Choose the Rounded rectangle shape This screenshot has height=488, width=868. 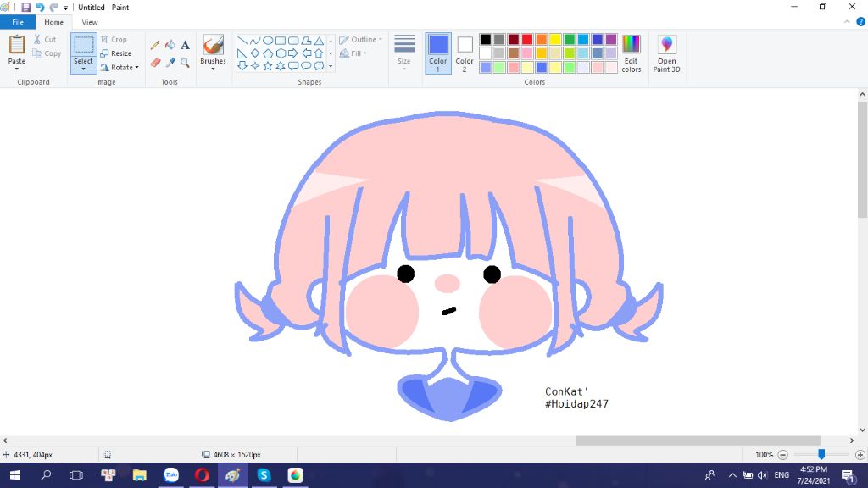coord(293,41)
